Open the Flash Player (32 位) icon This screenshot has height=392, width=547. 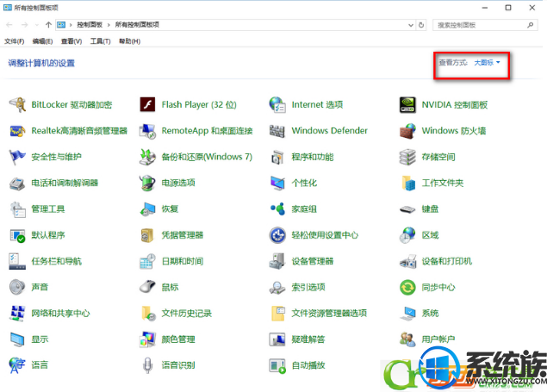147,104
